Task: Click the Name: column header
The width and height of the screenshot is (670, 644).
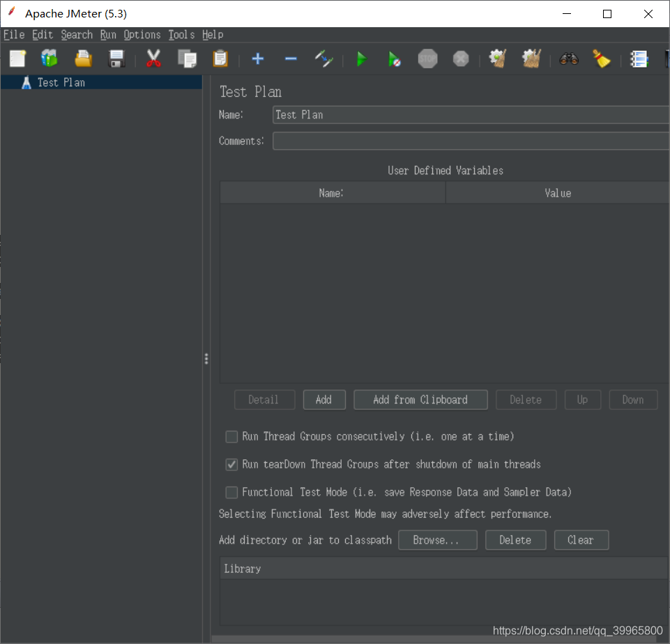Action: (x=333, y=193)
